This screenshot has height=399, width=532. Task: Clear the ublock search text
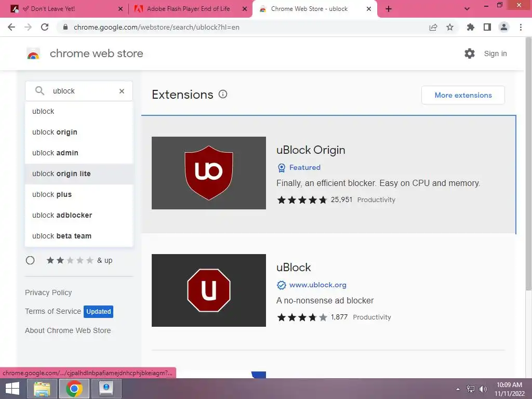pyautogui.click(x=122, y=91)
